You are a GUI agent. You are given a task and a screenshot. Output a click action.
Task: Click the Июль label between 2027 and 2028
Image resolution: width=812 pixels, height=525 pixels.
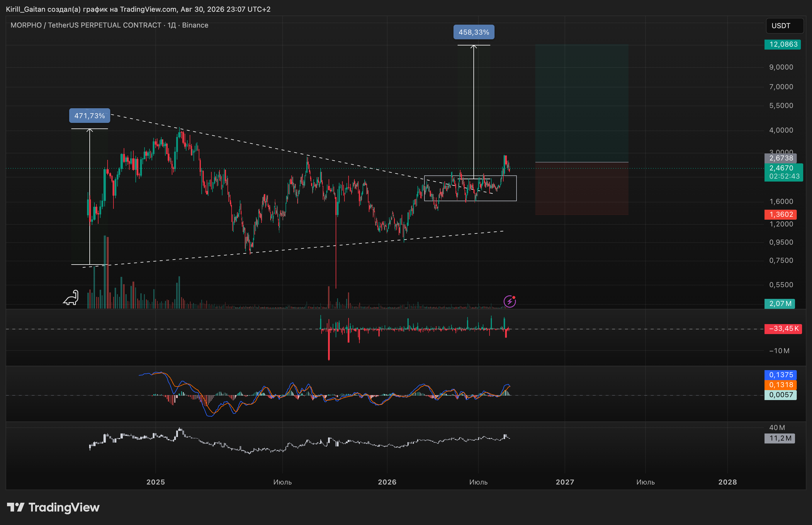point(645,482)
